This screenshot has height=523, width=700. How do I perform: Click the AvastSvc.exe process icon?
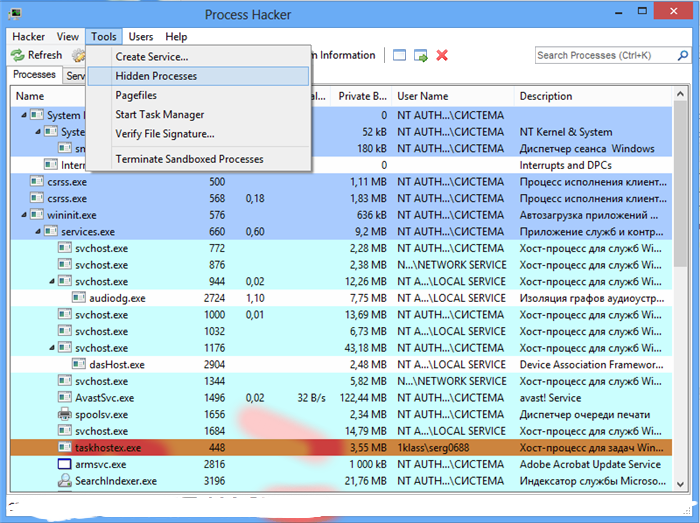65,397
